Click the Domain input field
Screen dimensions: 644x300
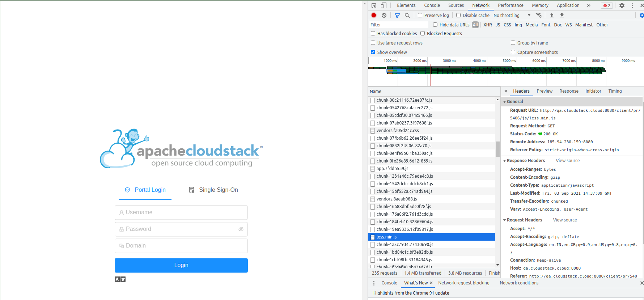point(181,246)
